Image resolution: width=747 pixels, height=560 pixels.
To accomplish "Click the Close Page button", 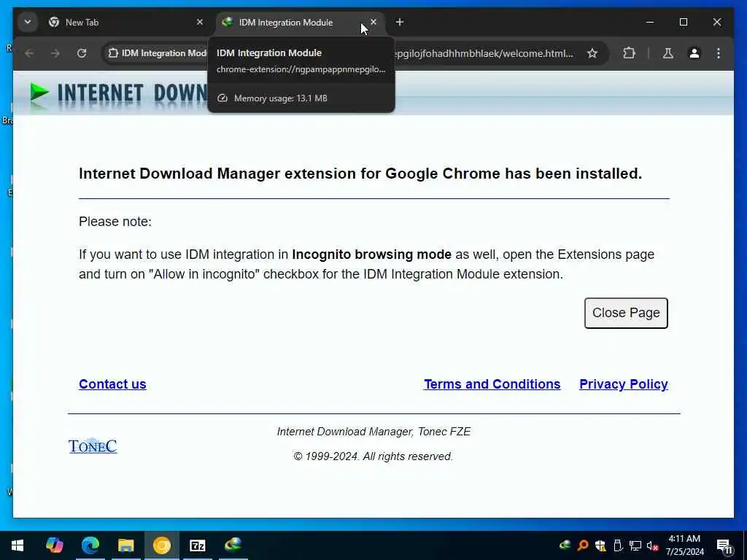I will pos(626,313).
